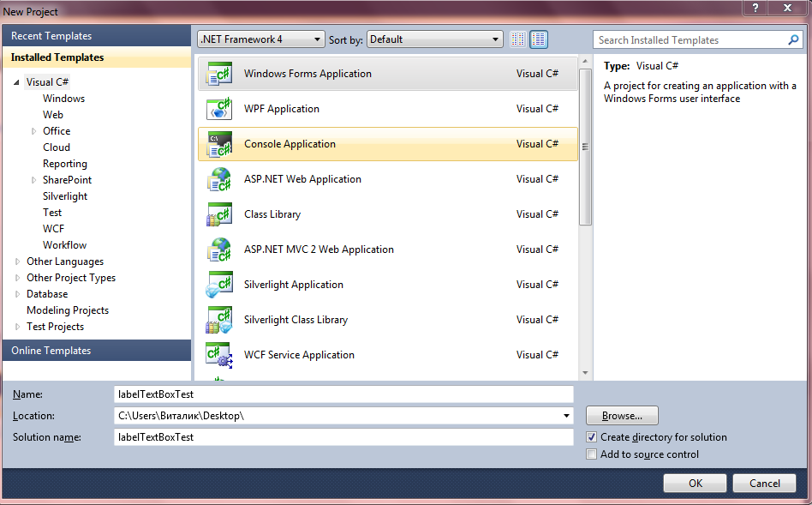Click the Silverlight Class Library template icon
Screen dimensions: 812x505
pos(219,320)
